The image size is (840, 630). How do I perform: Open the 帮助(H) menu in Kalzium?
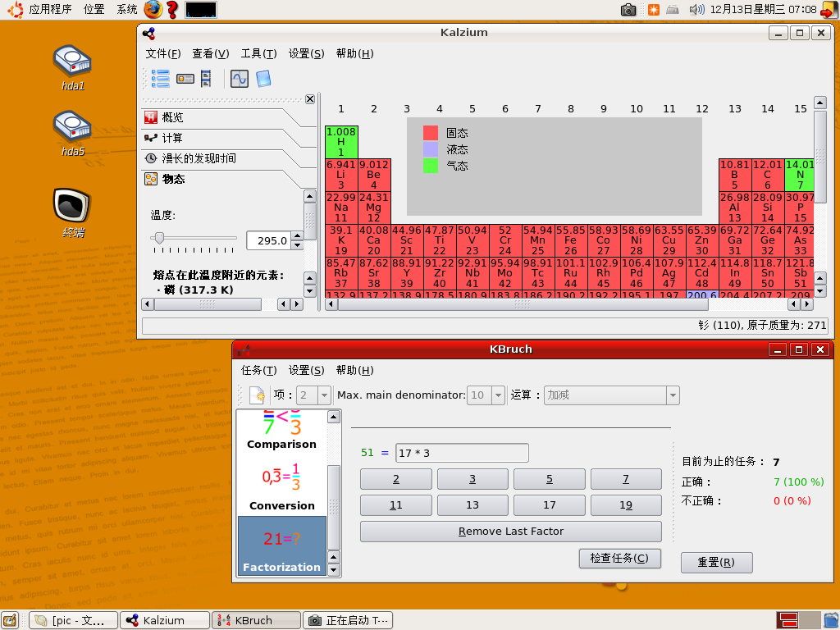tap(354, 53)
